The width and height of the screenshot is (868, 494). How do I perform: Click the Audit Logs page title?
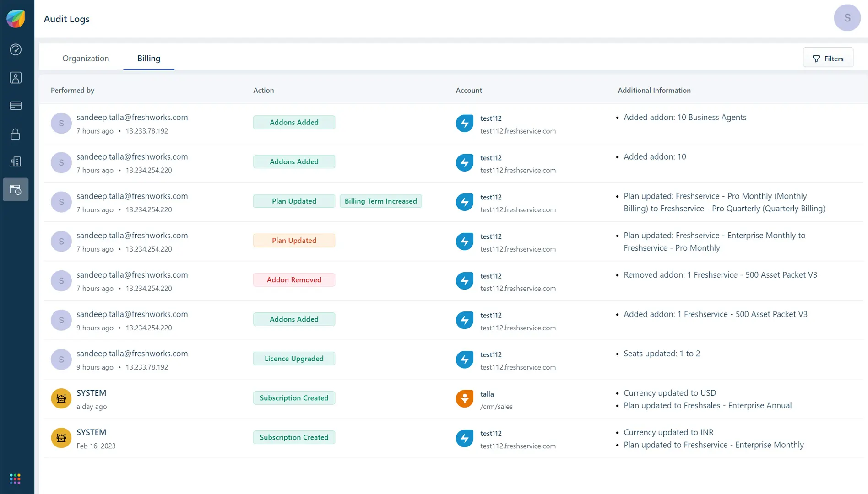[66, 19]
